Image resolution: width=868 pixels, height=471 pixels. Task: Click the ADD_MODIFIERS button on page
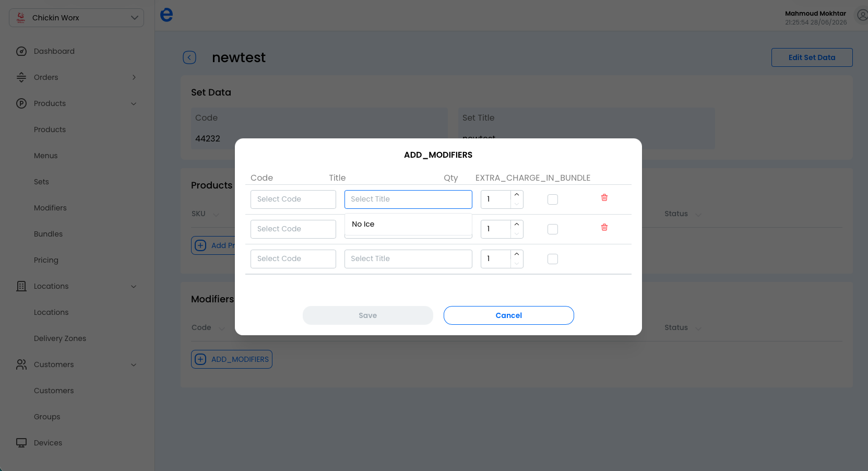(232, 359)
